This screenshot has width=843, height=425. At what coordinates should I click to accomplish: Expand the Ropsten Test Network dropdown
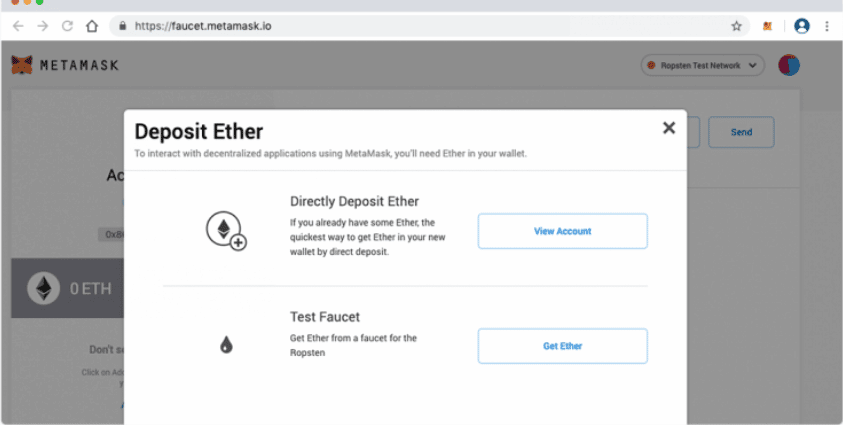703,66
